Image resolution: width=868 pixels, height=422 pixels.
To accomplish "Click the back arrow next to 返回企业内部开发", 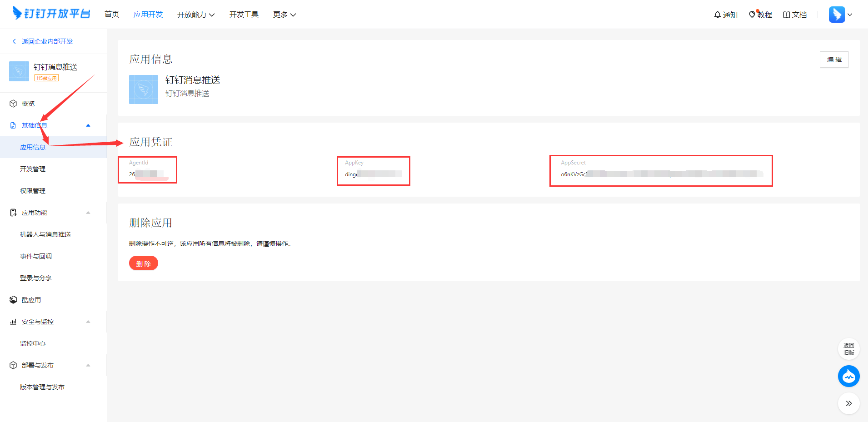I will point(14,41).
